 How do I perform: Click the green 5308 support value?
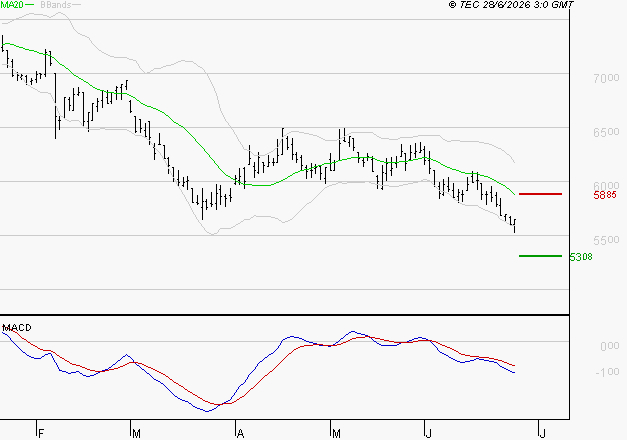pos(581,257)
